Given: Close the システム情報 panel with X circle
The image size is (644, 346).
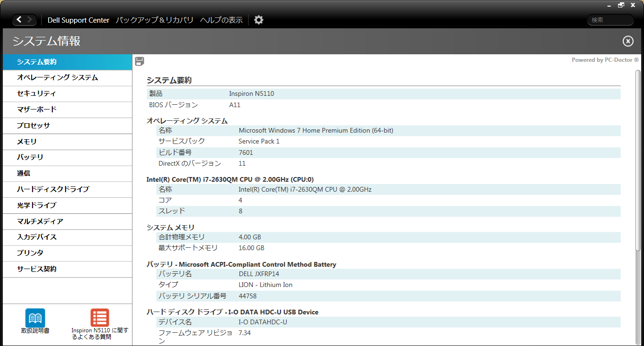Looking at the screenshot, I should (x=628, y=41).
